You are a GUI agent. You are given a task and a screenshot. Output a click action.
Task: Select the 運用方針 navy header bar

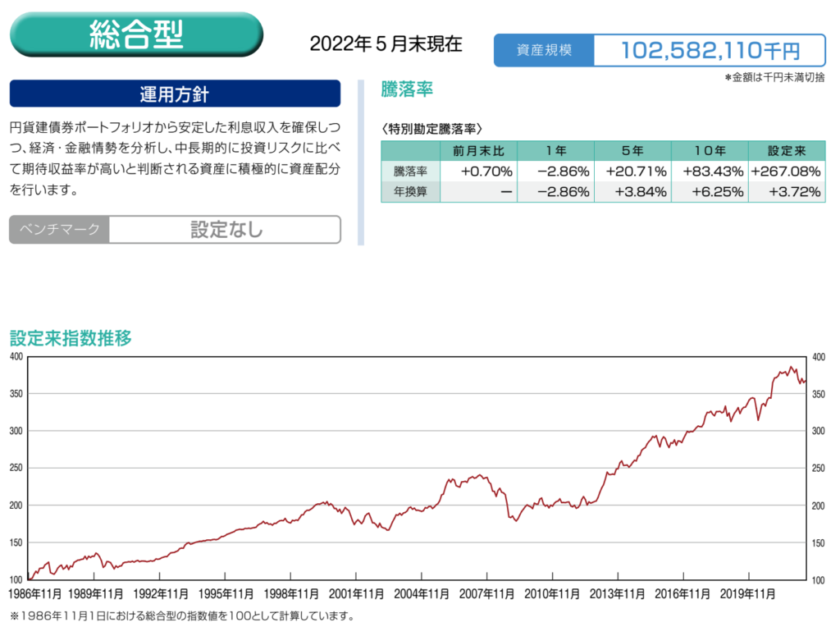coord(175,94)
